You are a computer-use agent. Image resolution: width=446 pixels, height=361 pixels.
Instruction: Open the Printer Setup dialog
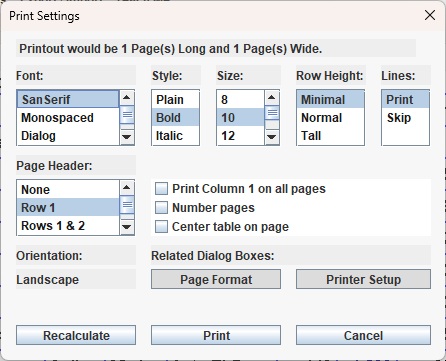(x=363, y=279)
